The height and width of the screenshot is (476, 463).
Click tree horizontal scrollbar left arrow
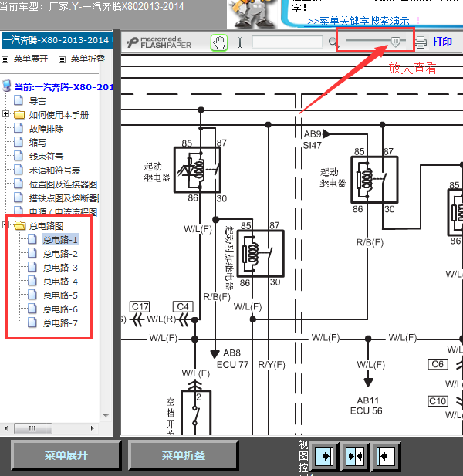tap(6, 428)
